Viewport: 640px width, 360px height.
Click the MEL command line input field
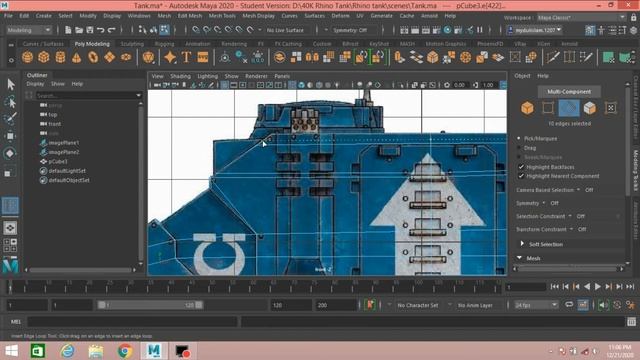(x=132, y=322)
